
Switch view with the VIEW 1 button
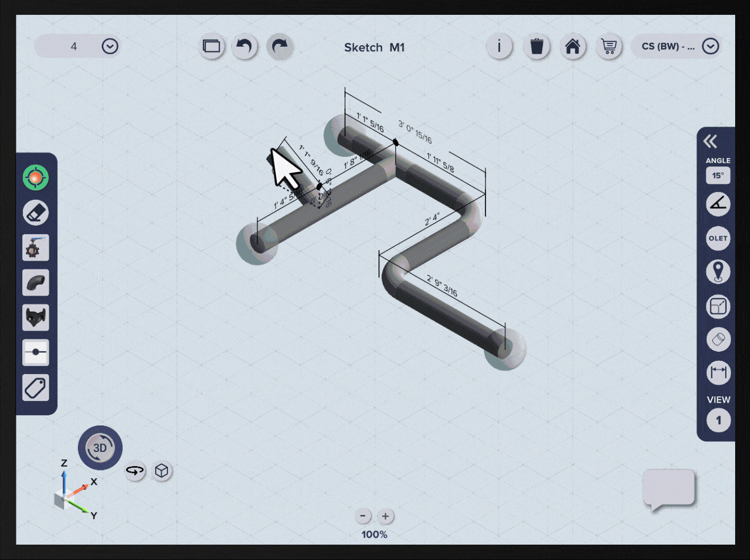point(718,421)
